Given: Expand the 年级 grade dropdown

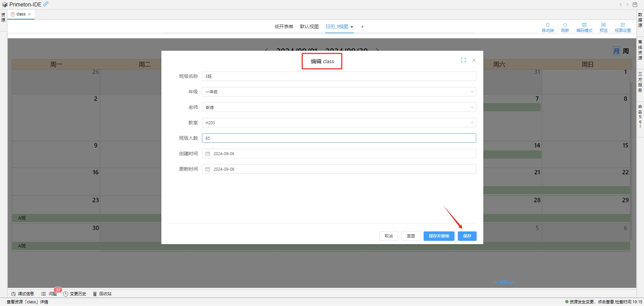Looking at the screenshot, I should click(x=339, y=92).
